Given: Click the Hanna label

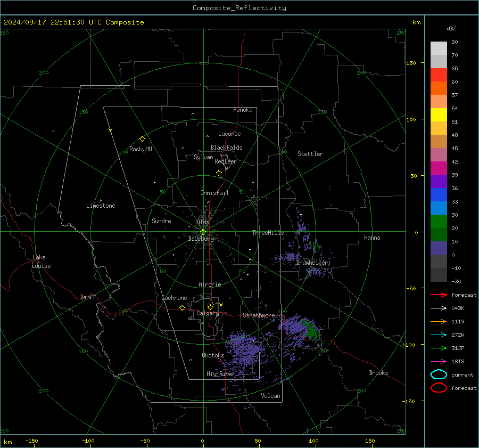Looking at the screenshot, I should [x=372, y=238].
